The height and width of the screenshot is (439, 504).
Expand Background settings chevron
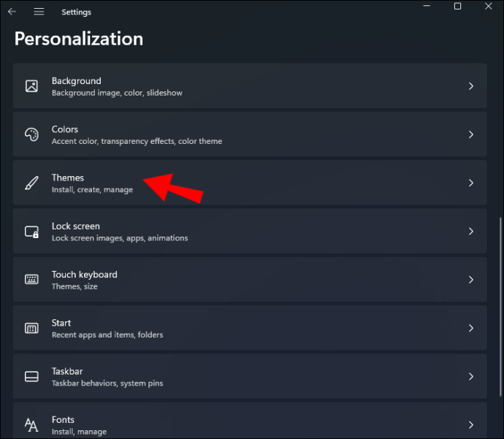[471, 86]
